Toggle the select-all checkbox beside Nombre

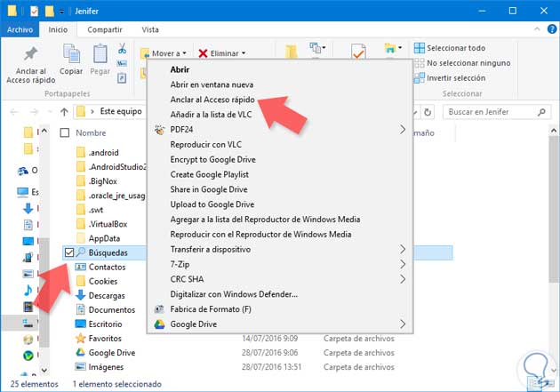(x=64, y=132)
